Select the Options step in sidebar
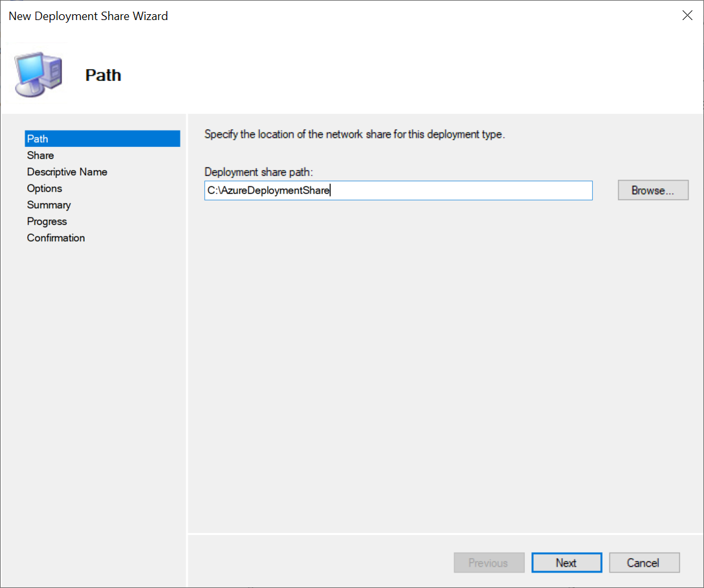 [45, 188]
